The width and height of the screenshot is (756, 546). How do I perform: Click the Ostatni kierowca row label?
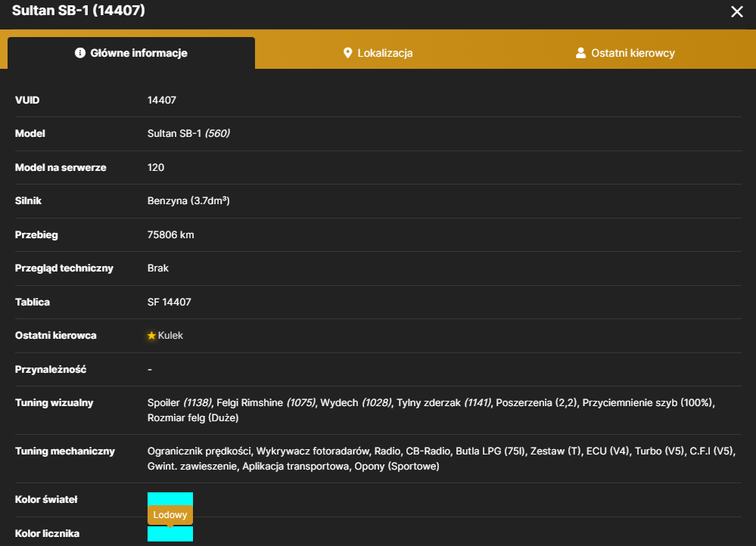click(x=56, y=336)
